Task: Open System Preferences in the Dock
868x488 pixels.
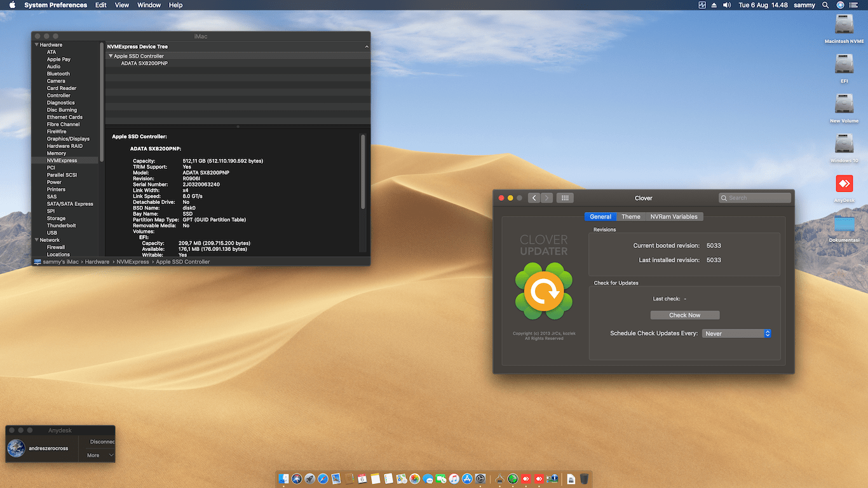Action: coord(480,478)
